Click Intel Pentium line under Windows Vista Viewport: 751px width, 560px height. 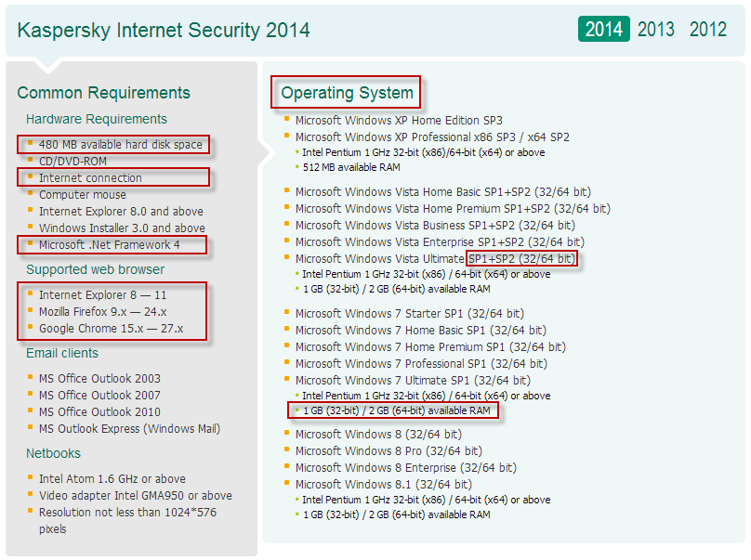pyautogui.click(x=427, y=274)
